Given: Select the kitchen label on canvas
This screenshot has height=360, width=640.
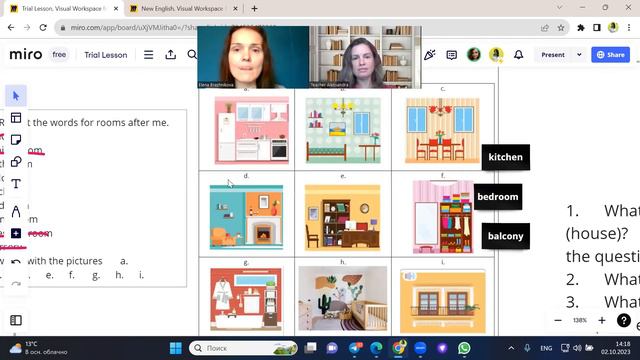Looking at the screenshot, I should click(x=506, y=157).
